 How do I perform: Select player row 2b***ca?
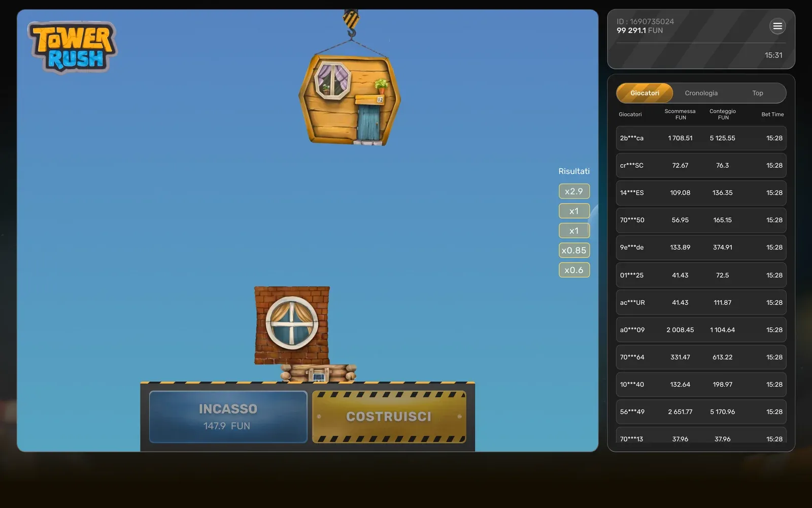click(701, 138)
